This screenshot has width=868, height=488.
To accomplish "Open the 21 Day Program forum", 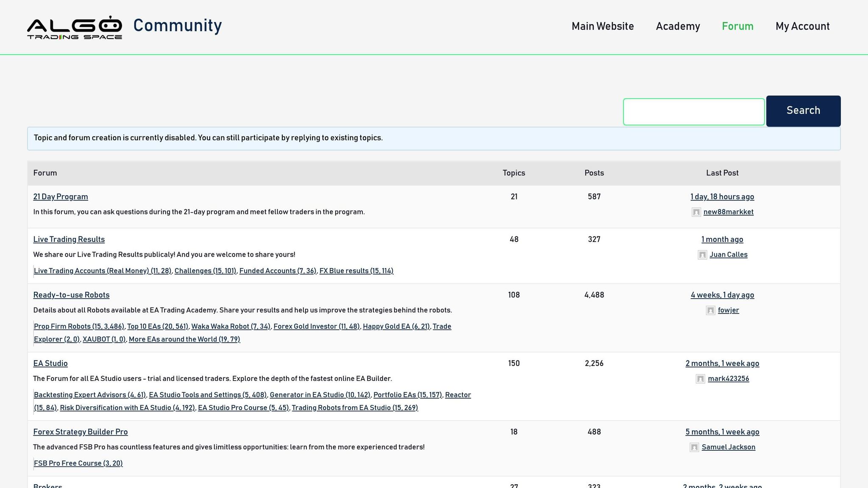I will point(61,197).
